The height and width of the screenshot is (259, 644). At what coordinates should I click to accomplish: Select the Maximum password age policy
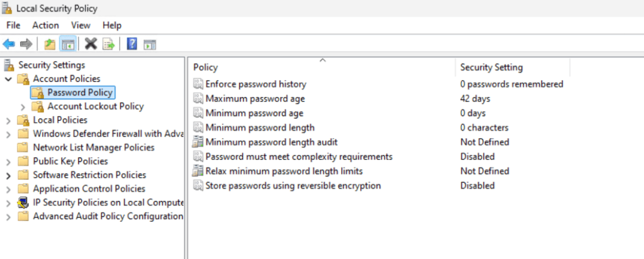(x=255, y=99)
